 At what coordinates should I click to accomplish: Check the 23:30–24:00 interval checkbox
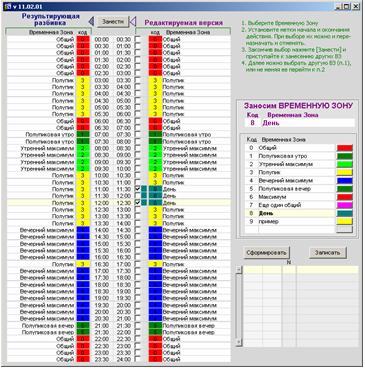[x=137, y=359]
